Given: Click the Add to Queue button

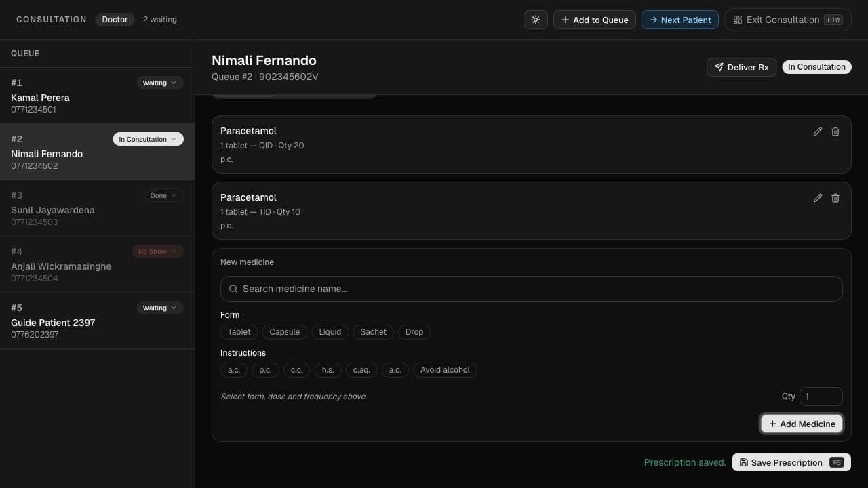Looking at the screenshot, I should click(595, 20).
